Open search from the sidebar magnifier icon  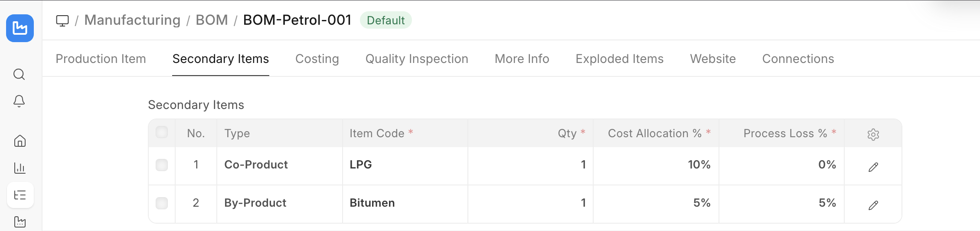19,74
